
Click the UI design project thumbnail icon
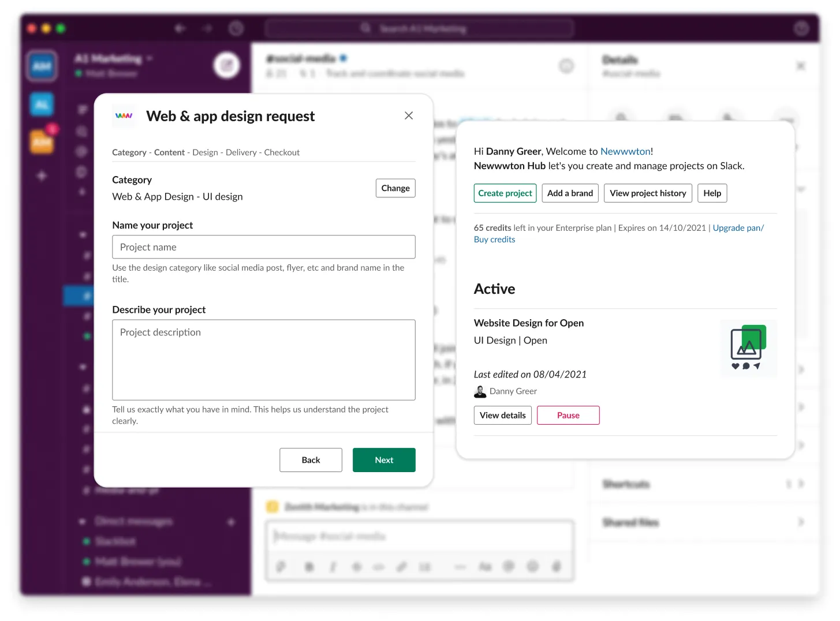[x=748, y=348]
